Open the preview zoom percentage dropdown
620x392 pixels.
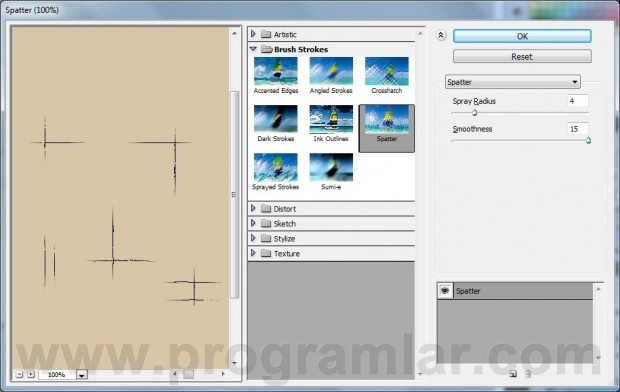82,375
